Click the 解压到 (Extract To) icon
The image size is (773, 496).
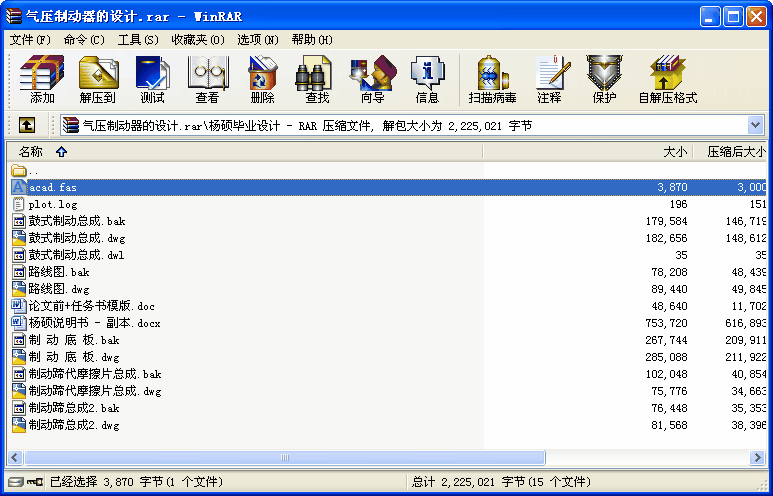98,80
